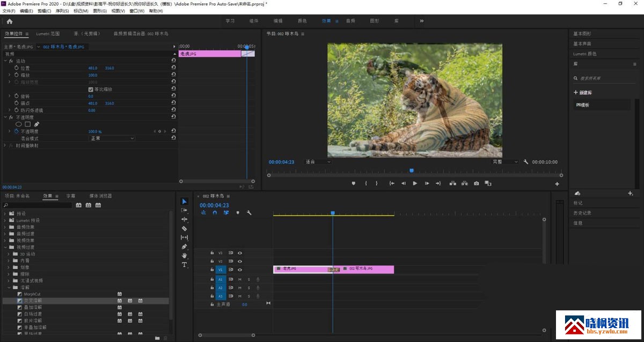Image resolution: width=644 pixels, height=342 pixels.
Task: Open the program monitor button editor plus
Action: [557, 184]
